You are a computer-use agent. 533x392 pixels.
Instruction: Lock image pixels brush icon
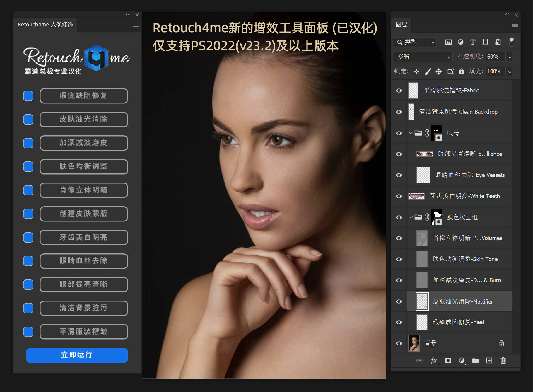coord(428,71)
